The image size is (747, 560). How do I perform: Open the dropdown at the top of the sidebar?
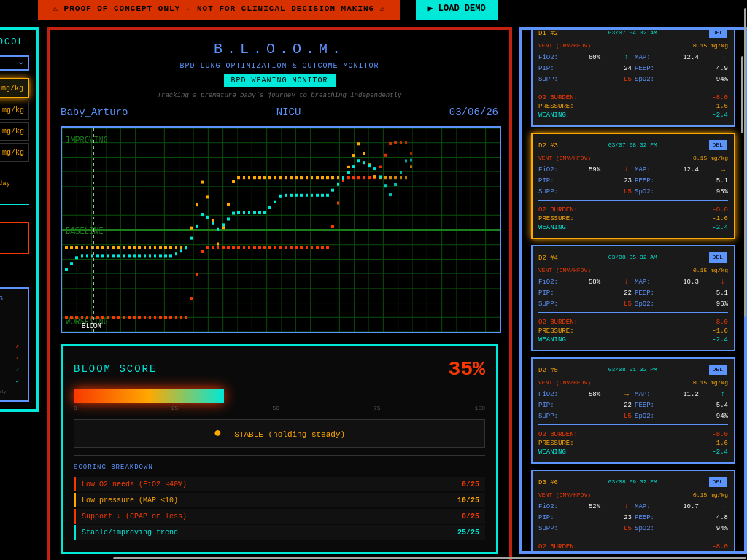click(13, 63)
